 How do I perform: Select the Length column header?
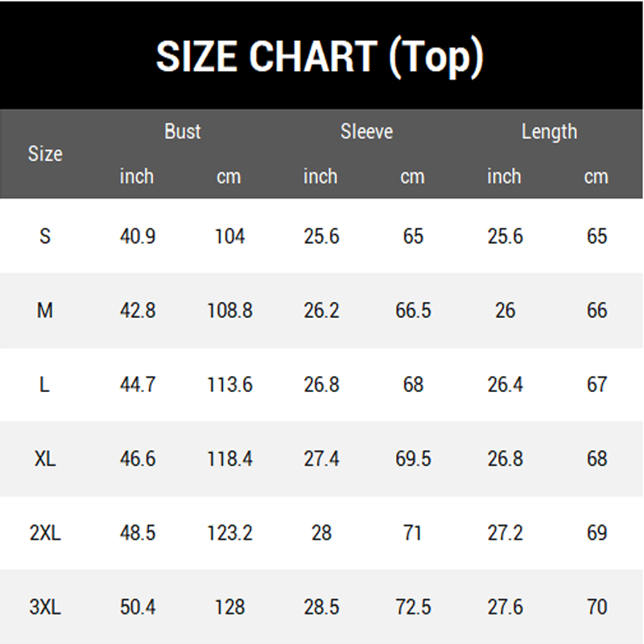point(549,132)
